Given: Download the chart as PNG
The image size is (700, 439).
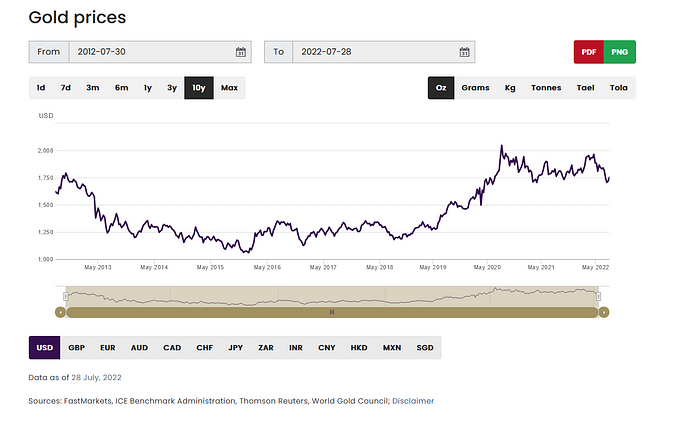Looking at the screenshot, I should coord(620,52).
